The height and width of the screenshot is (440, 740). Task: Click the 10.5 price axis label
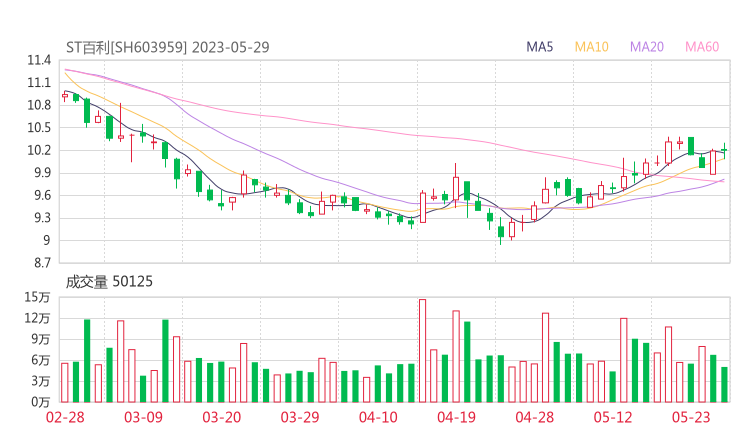pos(39,127)
